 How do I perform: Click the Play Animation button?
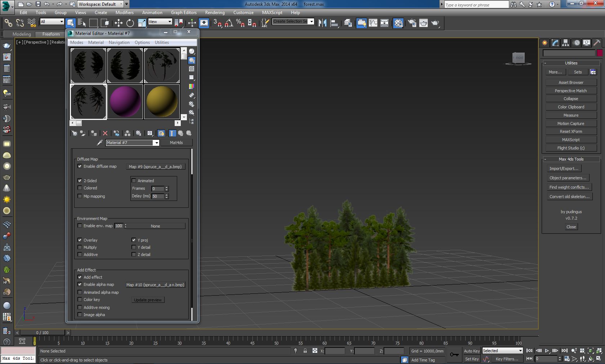pos(547,351)
